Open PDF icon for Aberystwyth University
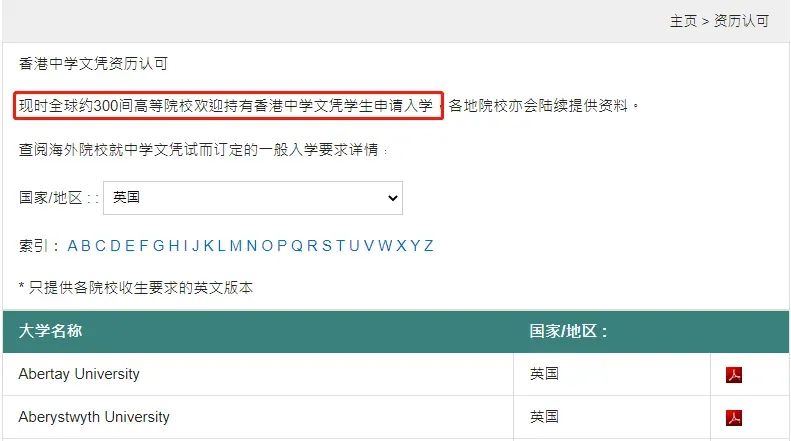 [733, 417]
